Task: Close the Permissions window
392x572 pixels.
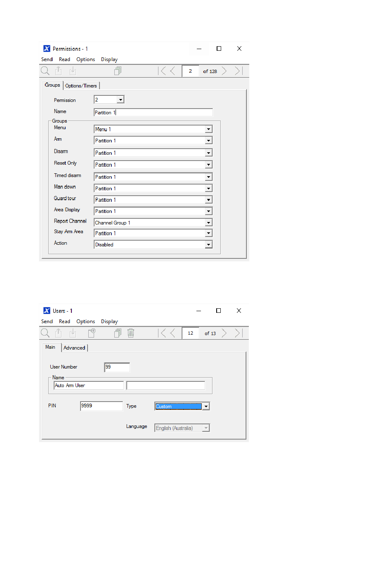Action: [239, 49]
